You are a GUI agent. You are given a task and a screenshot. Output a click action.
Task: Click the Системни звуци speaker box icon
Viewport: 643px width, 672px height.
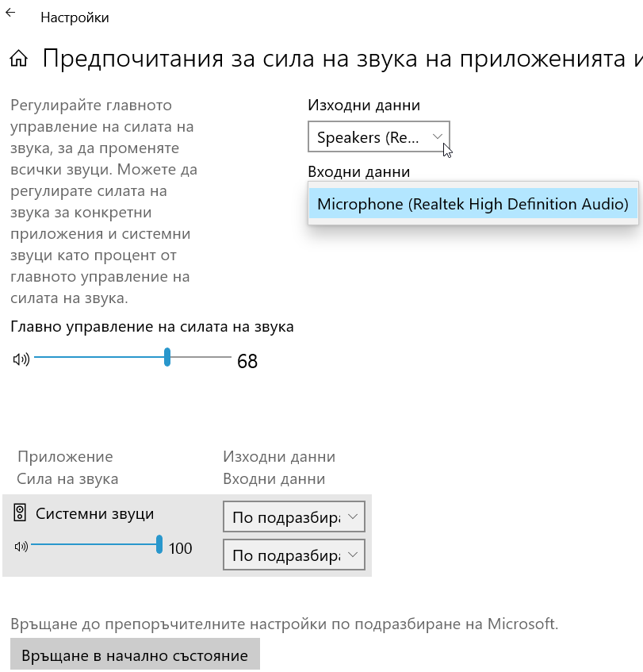coord(21,513)
